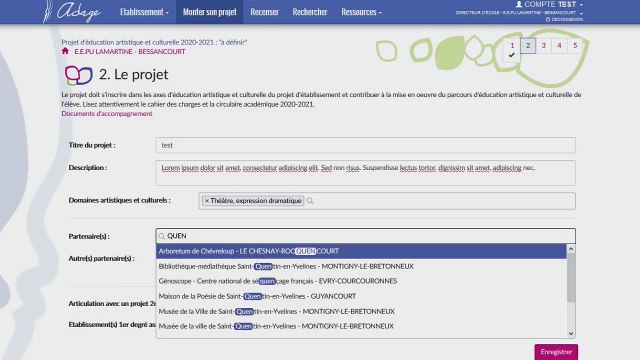Click the user account icon beside COMPTE TEST
Viewport: 640px width, 360px height.
(519, 4)
